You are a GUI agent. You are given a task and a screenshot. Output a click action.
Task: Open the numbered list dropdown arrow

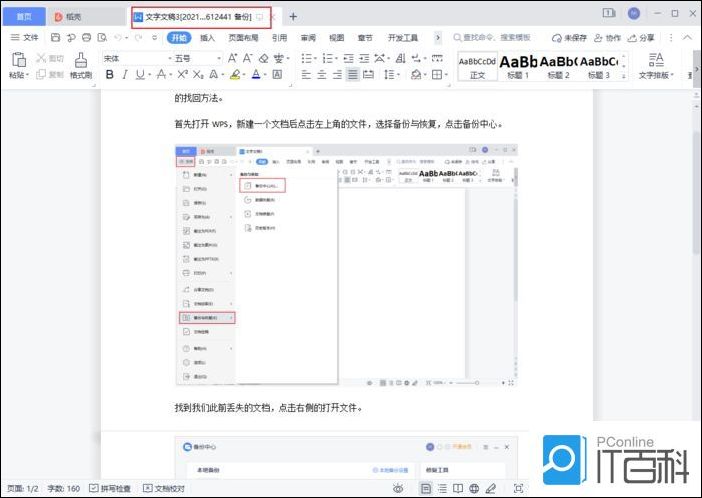(x=337, y=59)
